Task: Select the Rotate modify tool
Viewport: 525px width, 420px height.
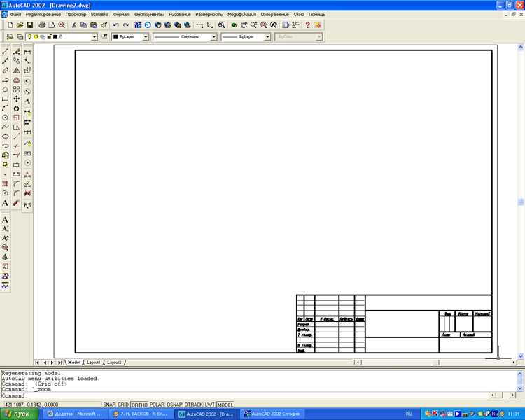Action: click(16, 108)
